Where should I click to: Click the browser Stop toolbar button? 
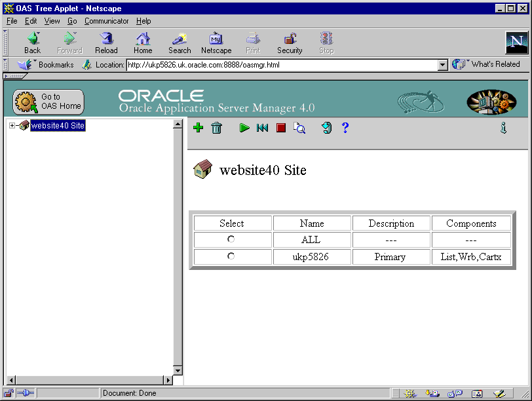[x=326, y=43]
